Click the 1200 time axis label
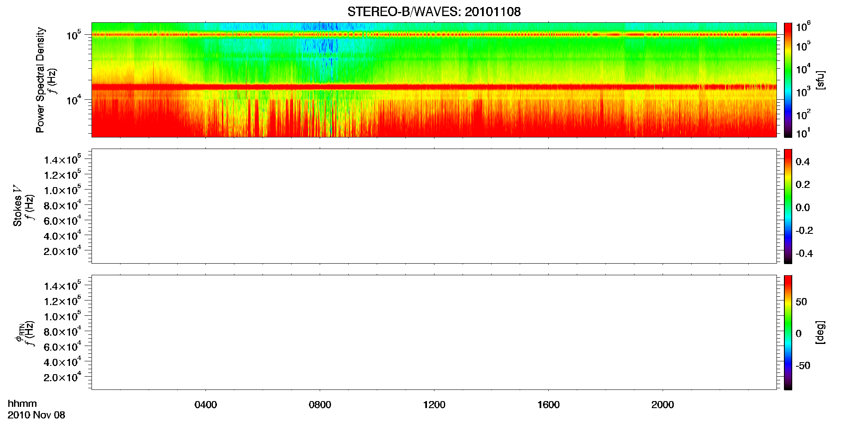Viewport: 868px width, 447px height. point(434,405)
